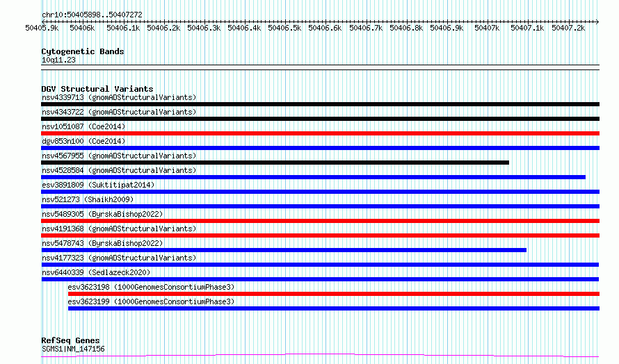Click the red bar for nsv1051087

[x=320, y=133]
